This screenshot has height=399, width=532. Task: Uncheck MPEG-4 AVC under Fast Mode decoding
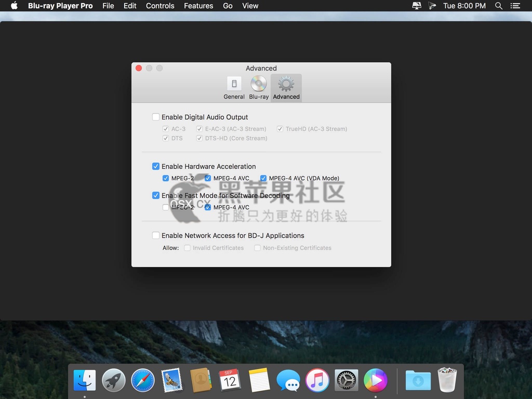pyautogui.click(x=208, y=207)
